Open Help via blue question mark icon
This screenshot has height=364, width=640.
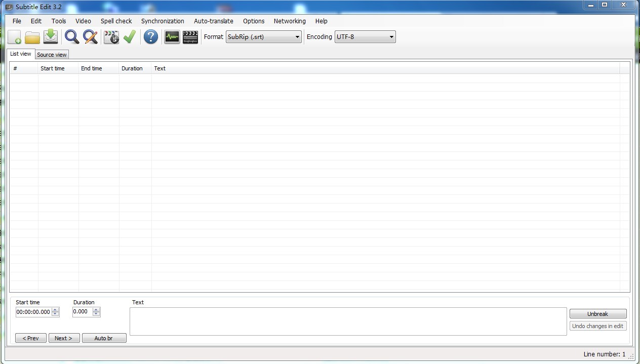coord(150,37)
